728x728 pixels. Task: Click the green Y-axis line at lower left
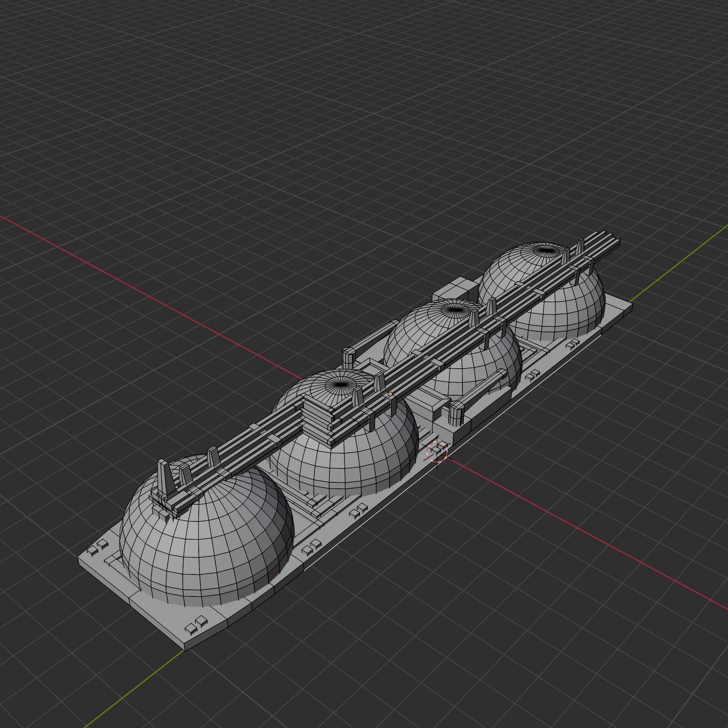pyautogui.click(x=132, y=690)
